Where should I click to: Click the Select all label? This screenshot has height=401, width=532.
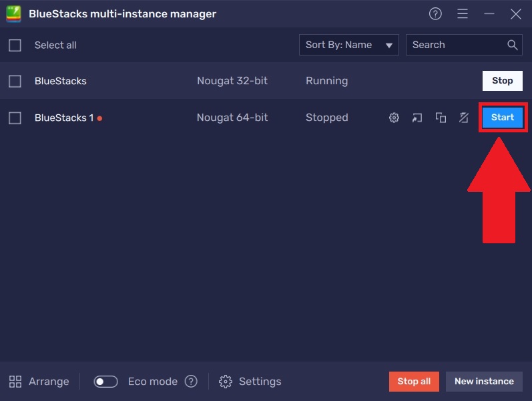pyautogui.click(x=55, y=45)
